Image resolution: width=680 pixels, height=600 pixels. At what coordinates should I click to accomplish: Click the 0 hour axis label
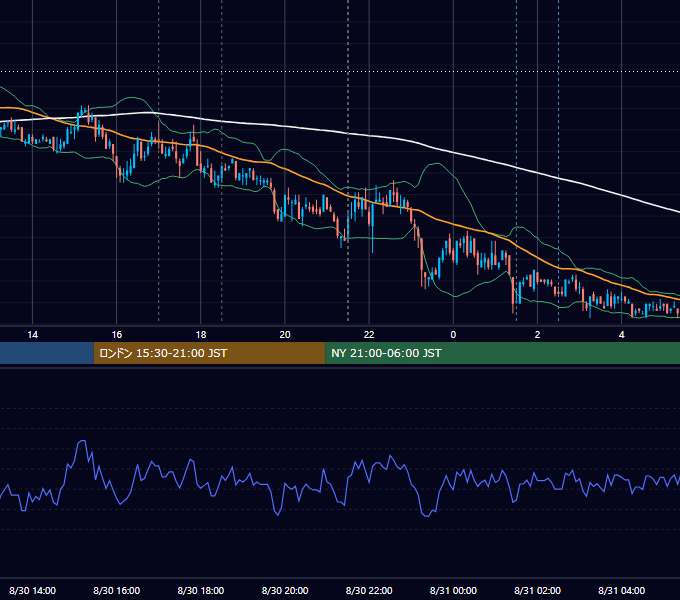(x=453, y=335)
